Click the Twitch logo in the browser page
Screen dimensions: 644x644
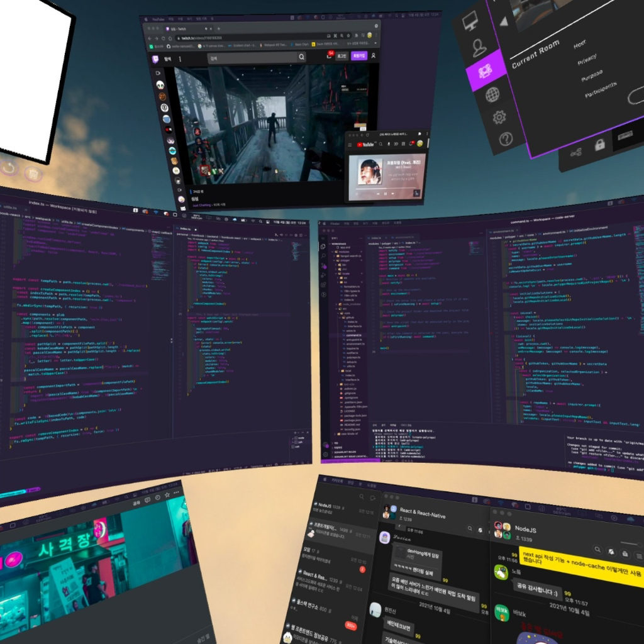pos(155,59)
